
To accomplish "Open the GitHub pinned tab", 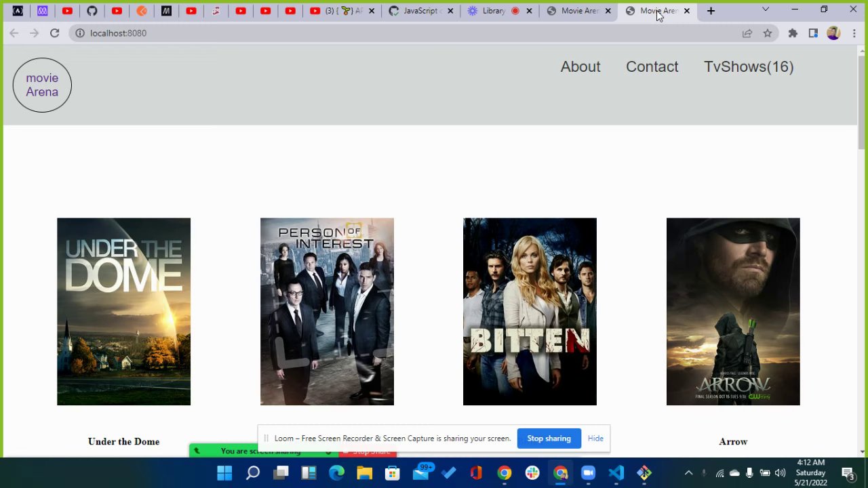I will (x=92, y=11).
